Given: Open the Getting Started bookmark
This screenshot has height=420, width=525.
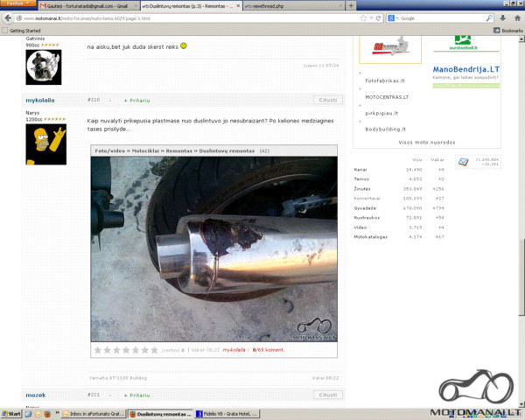Looking at the screenshot, I should [x=21, y=31].
